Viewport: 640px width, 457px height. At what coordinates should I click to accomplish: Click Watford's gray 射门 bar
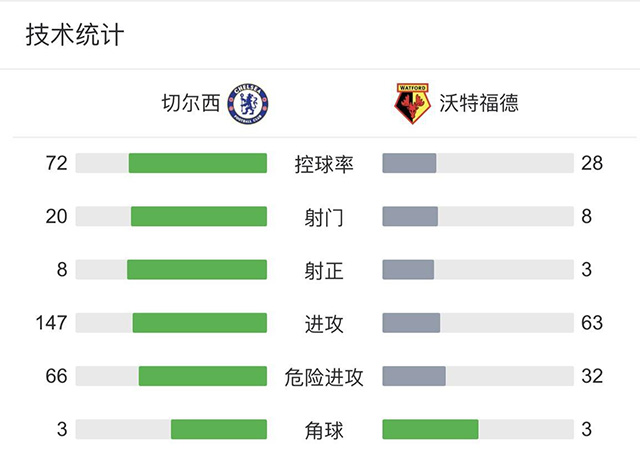point(410,216)
